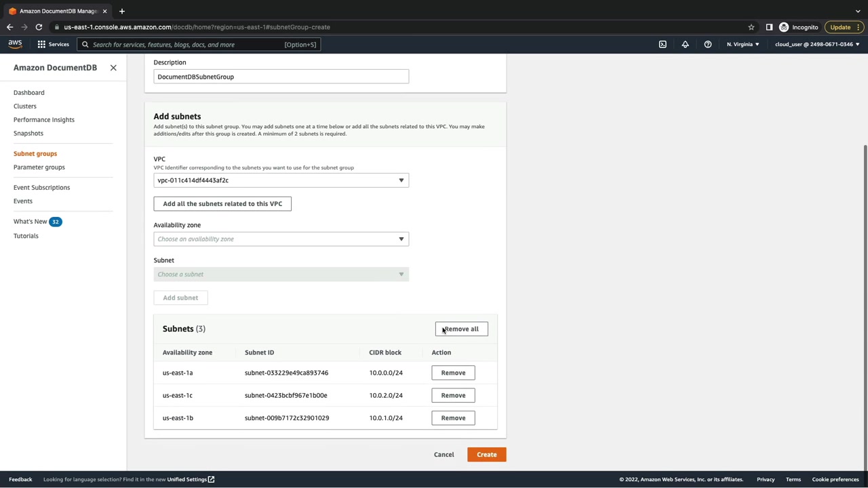Click the What's New 32 badge
Image resolution: width=868 pixels, height=488 pixels.
tap(56, 222)
